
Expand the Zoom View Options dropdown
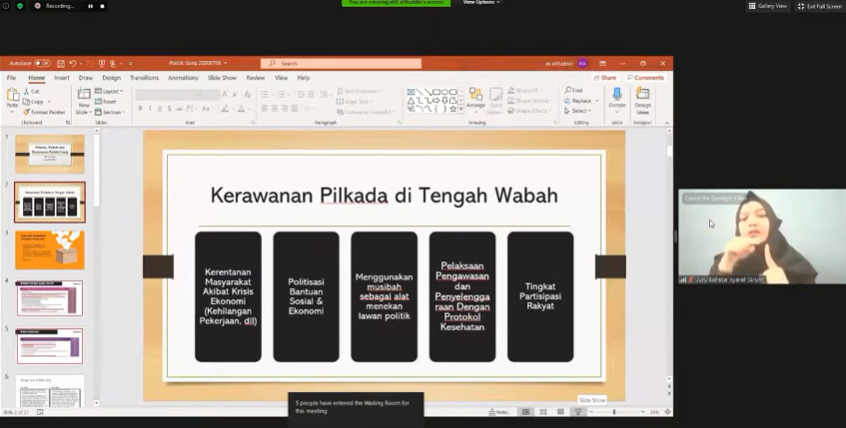pos(480,2)
